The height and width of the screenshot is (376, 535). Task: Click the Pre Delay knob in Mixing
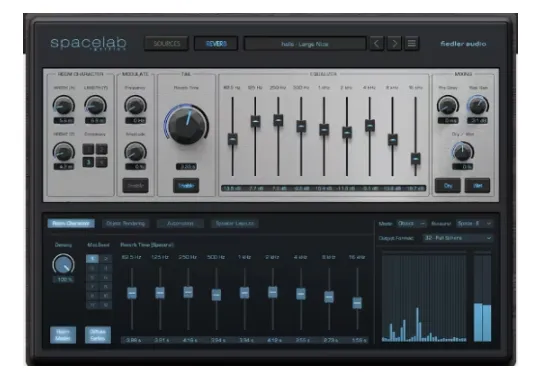[448, 105]
